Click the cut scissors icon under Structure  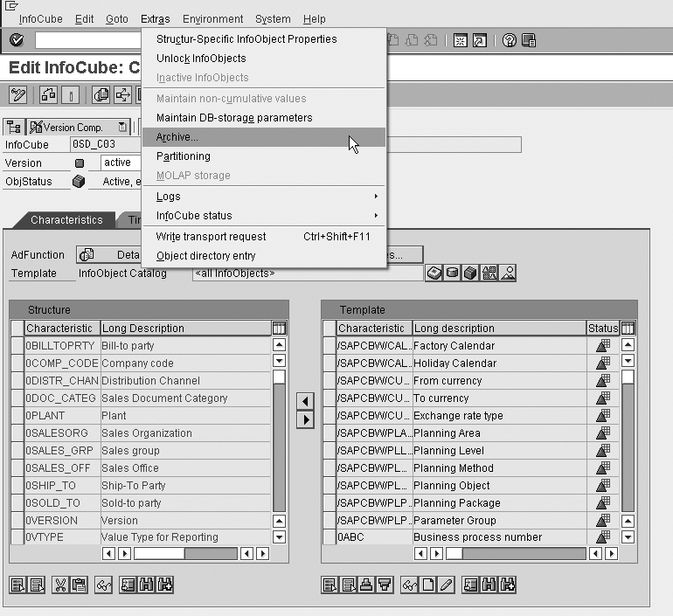pyautogui.click(x=60, y=585)
